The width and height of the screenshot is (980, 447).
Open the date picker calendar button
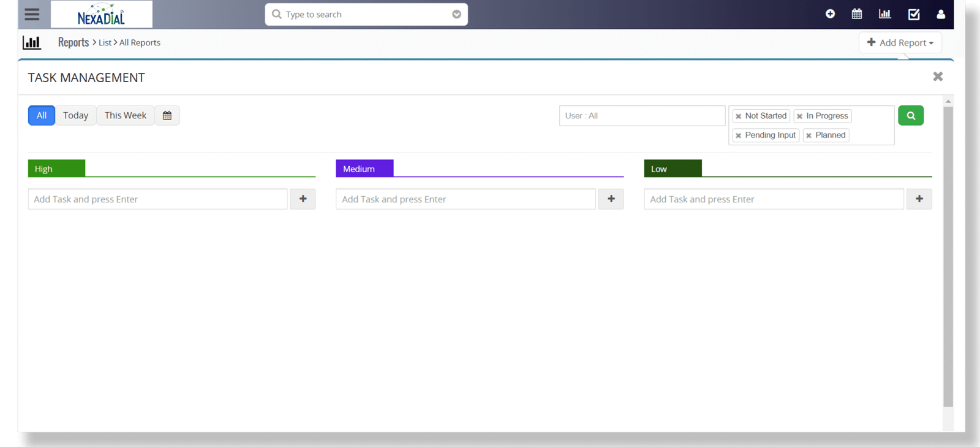pyautogui.click(x=167, y=115)
